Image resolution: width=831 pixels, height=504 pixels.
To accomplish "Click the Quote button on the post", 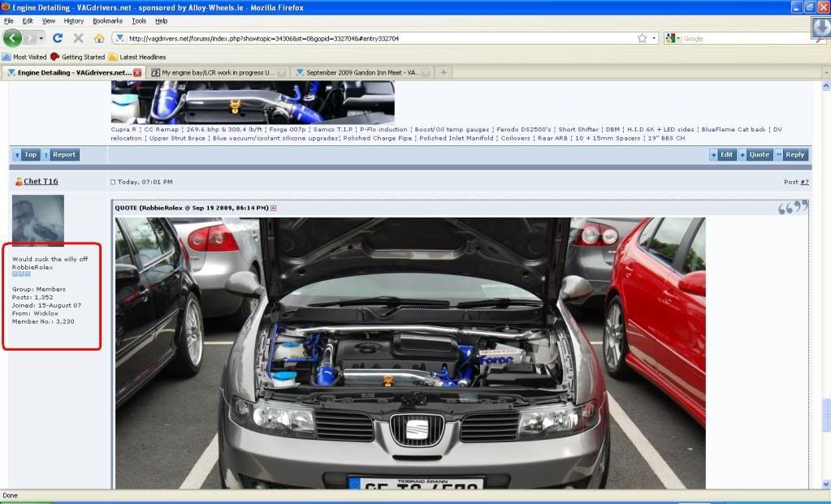I will point(755,154).
